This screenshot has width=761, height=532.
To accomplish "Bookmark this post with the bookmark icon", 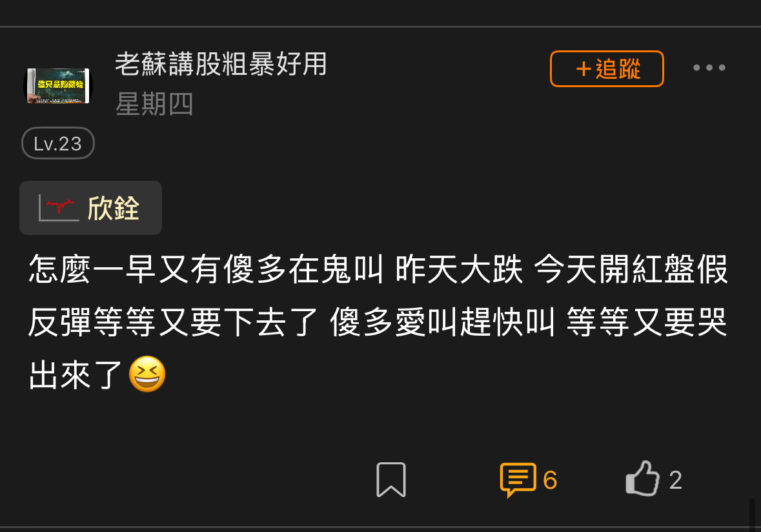I will 391,480.
